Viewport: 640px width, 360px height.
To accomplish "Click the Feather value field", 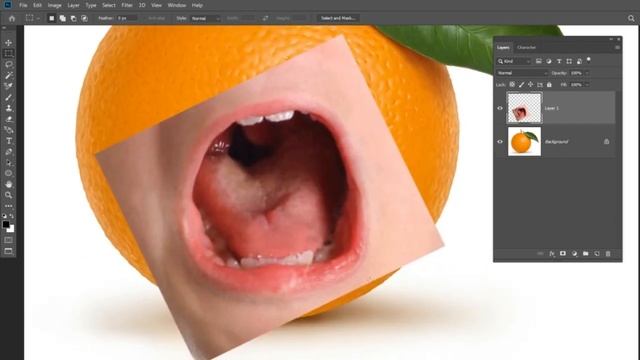I will (x=127, y=18).
